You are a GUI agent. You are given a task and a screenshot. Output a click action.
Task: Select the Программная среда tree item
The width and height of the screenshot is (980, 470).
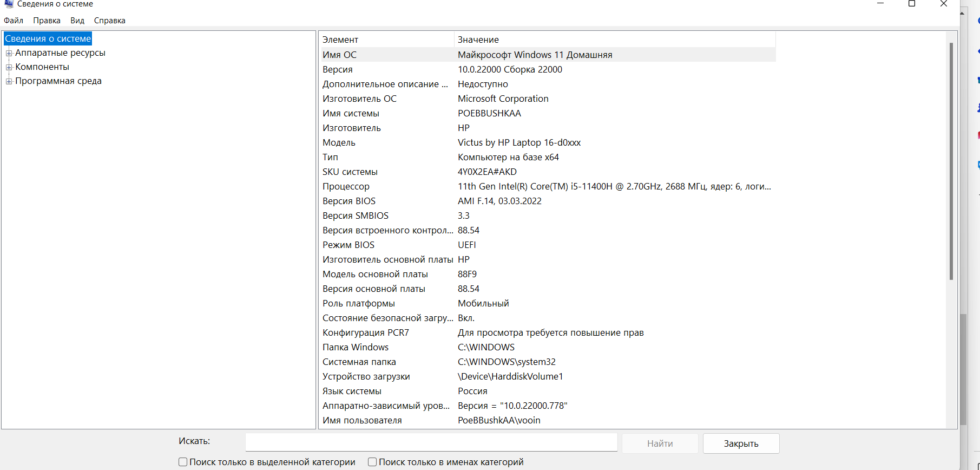[58, 81]
